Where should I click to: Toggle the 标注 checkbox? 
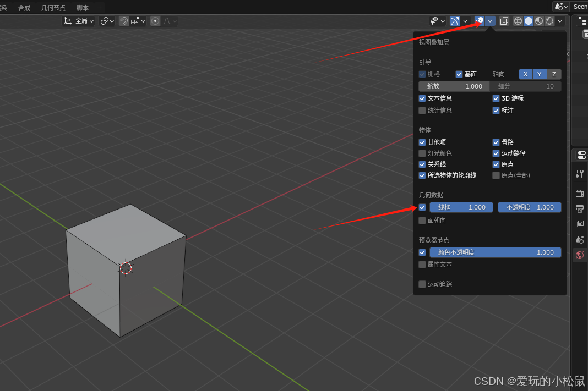coord(496,111)
